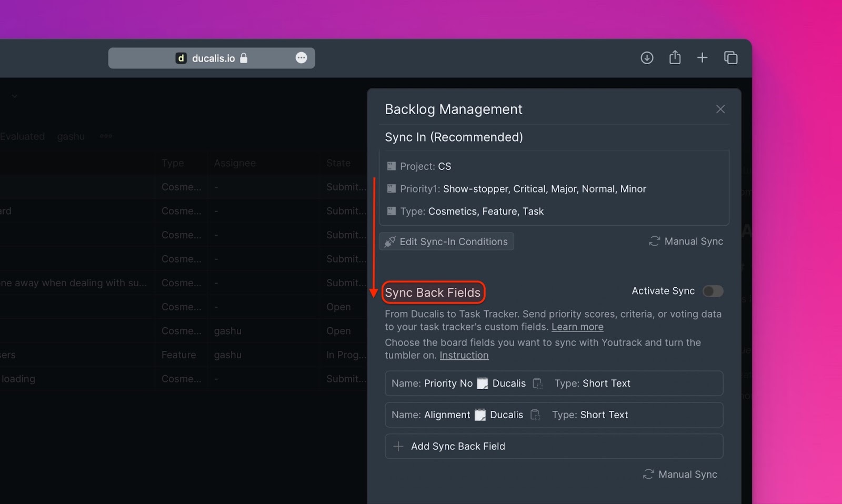Click the Assignee column header
This screenshot has width=842, height=504.
click(235, 163)
